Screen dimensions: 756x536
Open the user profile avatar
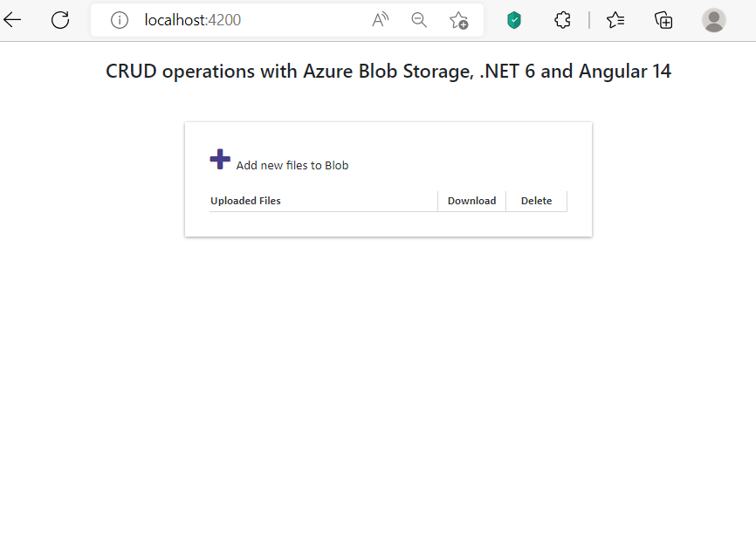click(713, 20)
